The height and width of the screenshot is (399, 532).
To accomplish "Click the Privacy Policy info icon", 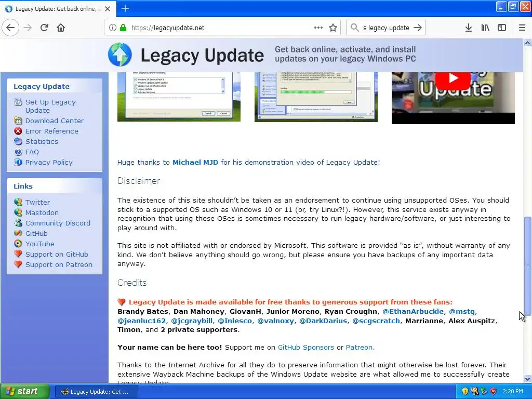I will [18, 162].
